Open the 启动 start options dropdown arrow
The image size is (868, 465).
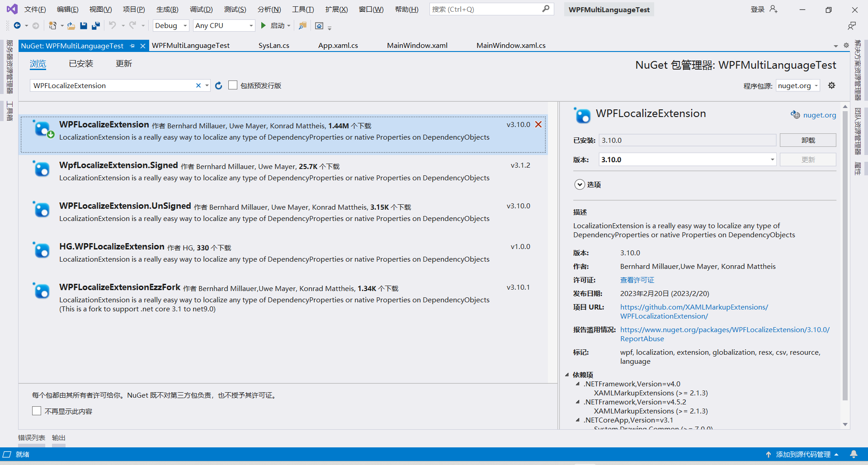tap(289, 26)
